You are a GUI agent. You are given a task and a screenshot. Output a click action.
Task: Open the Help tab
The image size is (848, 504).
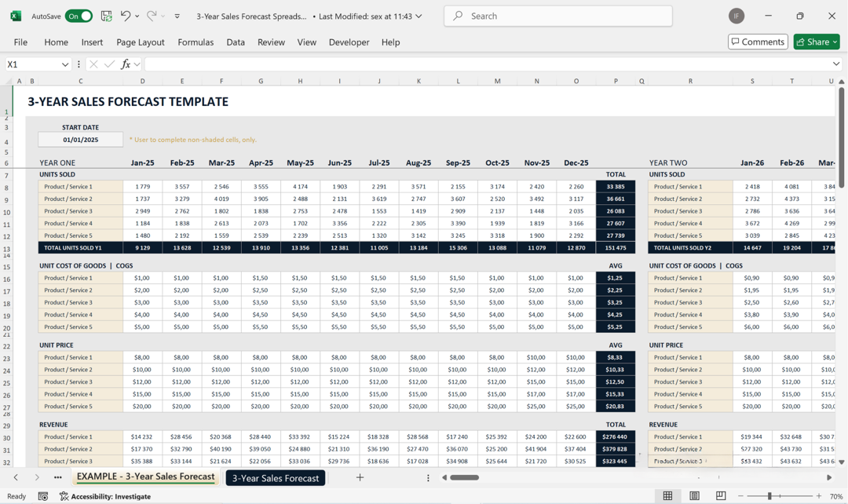pyautogui.click(x=390, y=42)
